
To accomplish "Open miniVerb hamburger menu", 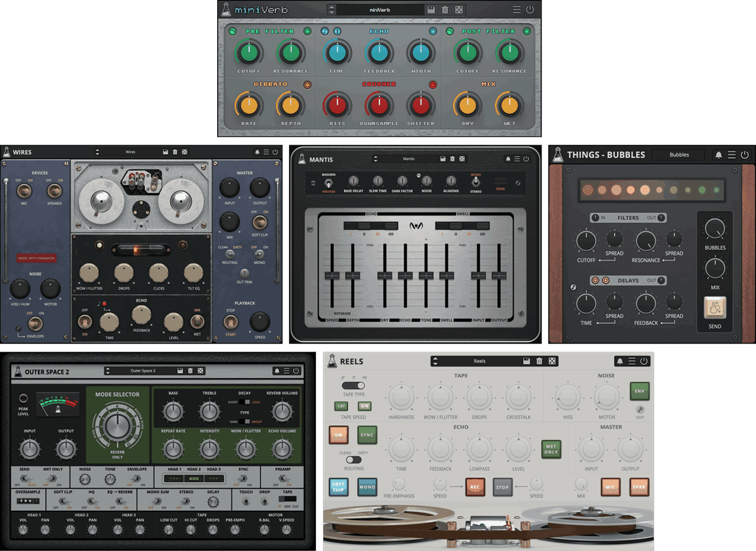I will (516, 10).
